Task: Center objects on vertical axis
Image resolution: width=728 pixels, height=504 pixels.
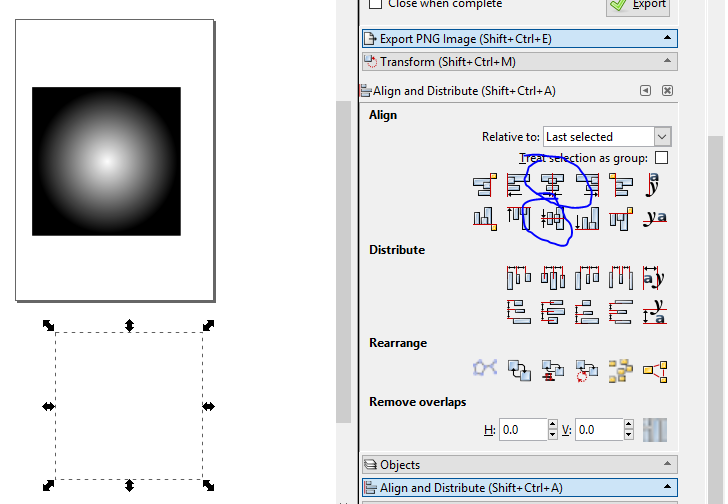Action: point(552,185)
